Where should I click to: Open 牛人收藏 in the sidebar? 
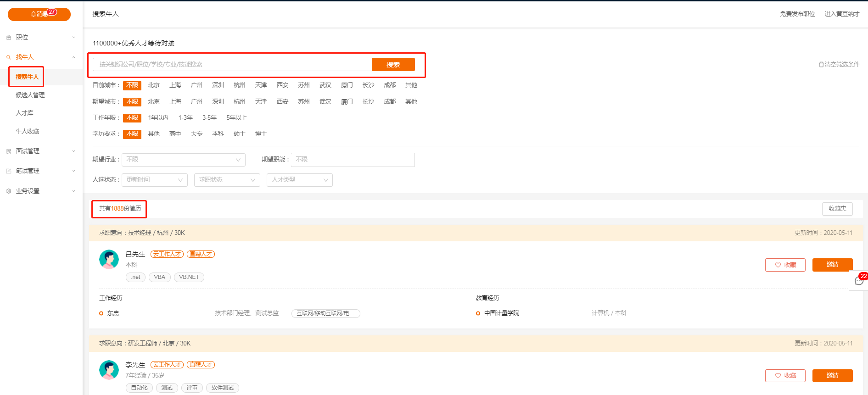pos(28,131)
